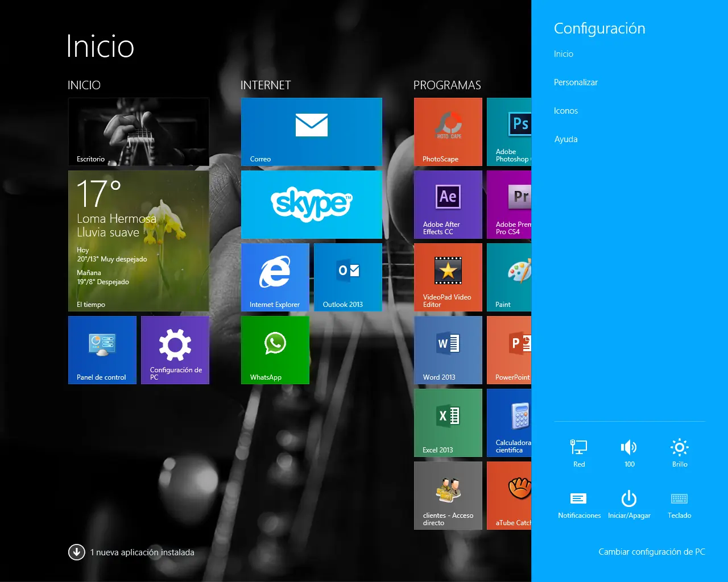This screenshot has width=728, height=582.
Task: Launch the Panel de control tile
Action: point(102,350)
